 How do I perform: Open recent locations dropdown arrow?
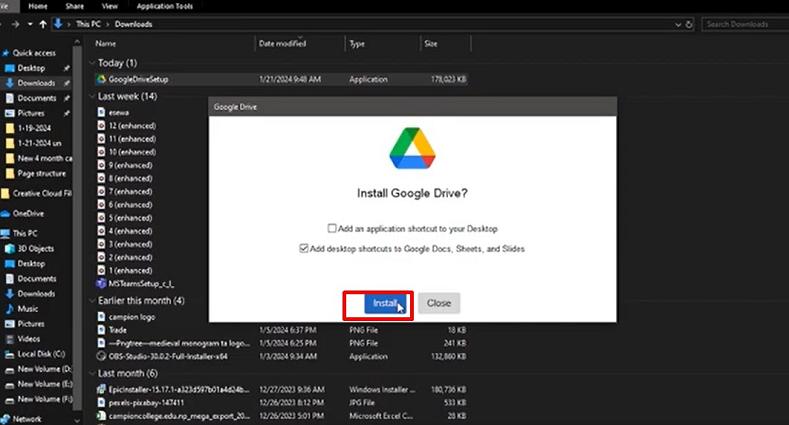click(30, 24)
